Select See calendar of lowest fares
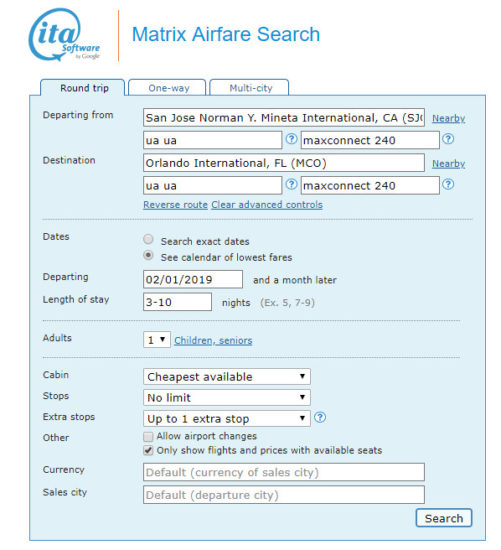Screen dimensions: 501x550 [148, 255]
